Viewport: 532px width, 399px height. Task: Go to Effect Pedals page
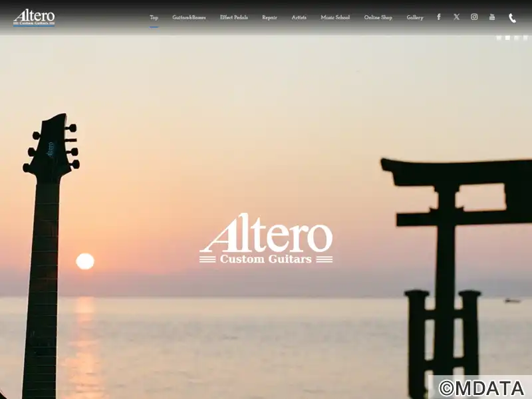[x=234, y=17]
